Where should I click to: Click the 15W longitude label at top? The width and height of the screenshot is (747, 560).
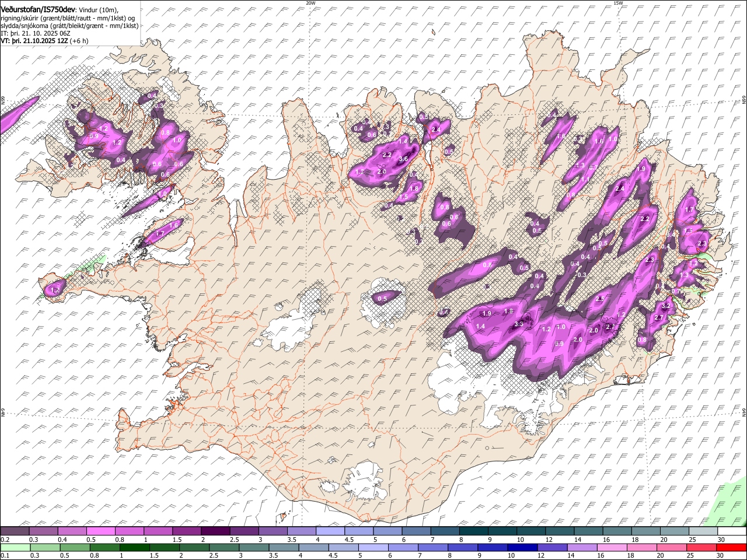pyautogui.click(x=618, y=3)
